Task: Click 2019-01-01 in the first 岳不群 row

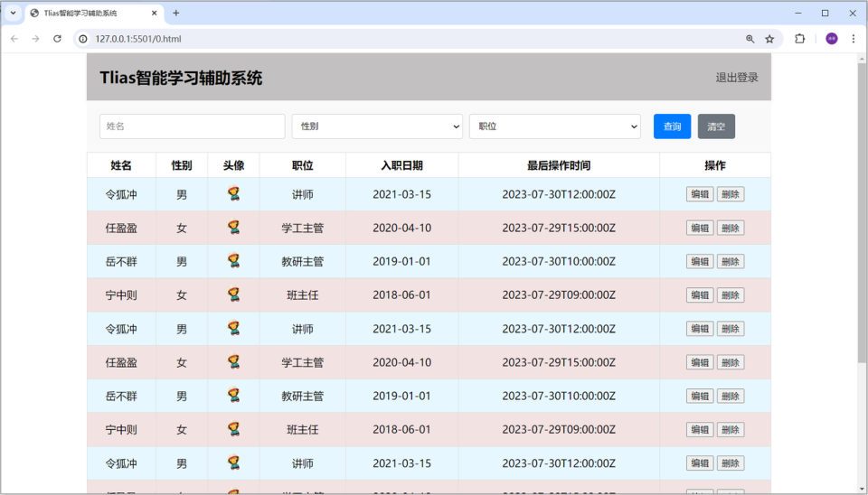Action: (401, 262)
